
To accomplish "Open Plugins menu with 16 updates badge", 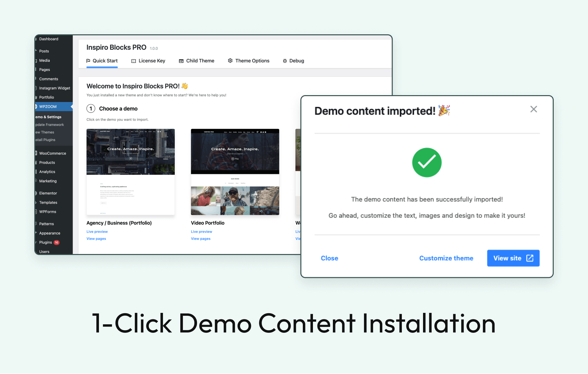I will click(46, 243).
